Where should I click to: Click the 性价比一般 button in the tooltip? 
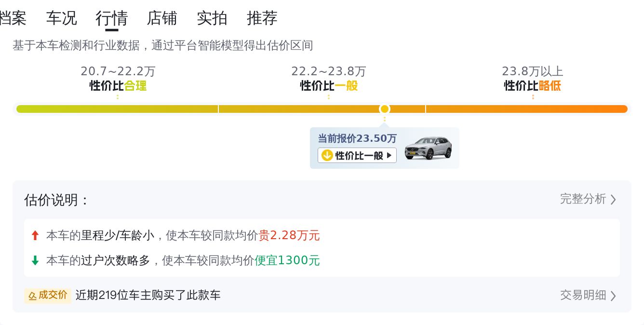[357, 155]
